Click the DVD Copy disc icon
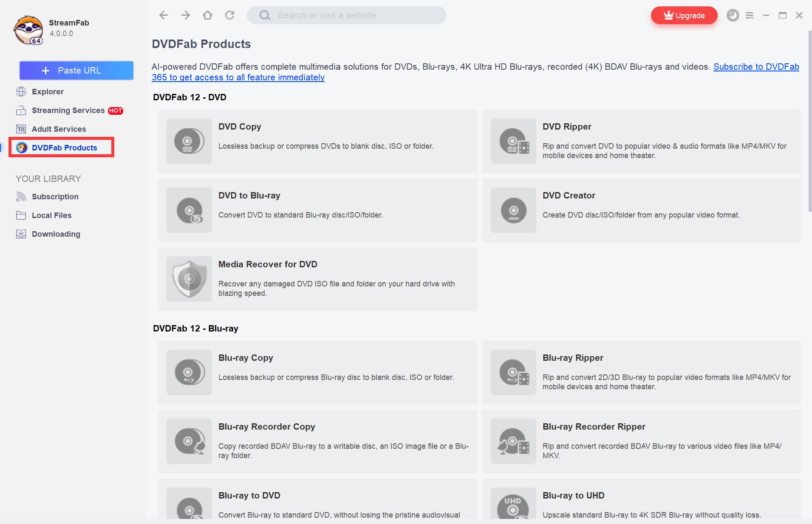812x524 pixels. (x=189, y=141)
